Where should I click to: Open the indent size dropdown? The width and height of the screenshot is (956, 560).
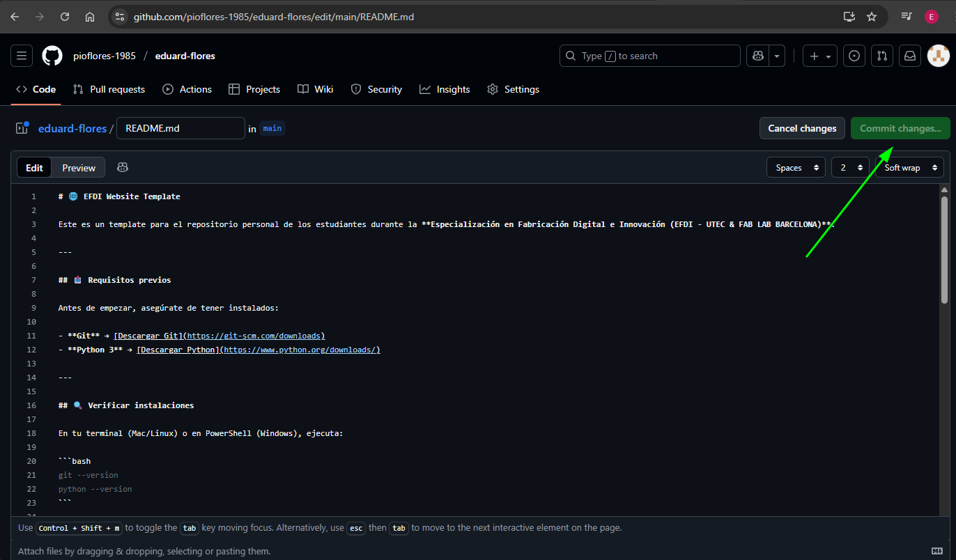click(850, 168)
